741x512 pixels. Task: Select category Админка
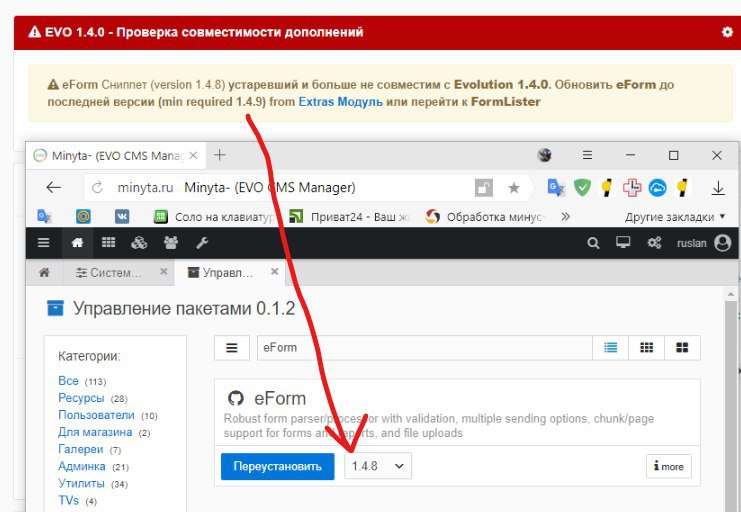tap(82, 466)
